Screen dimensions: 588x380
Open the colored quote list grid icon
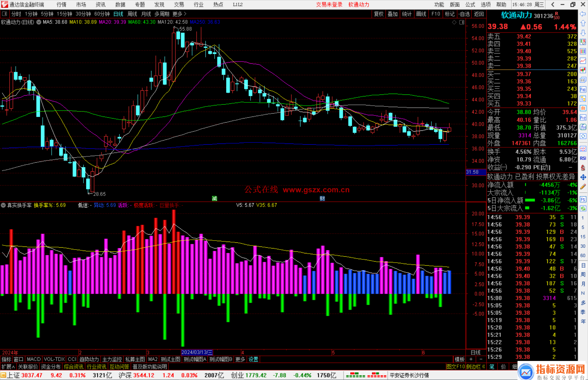[x=583, y=51]
